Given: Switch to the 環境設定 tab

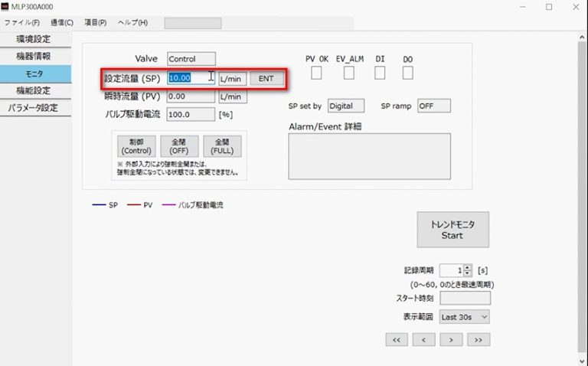Looking at the screenshot, I should (35, 39).
